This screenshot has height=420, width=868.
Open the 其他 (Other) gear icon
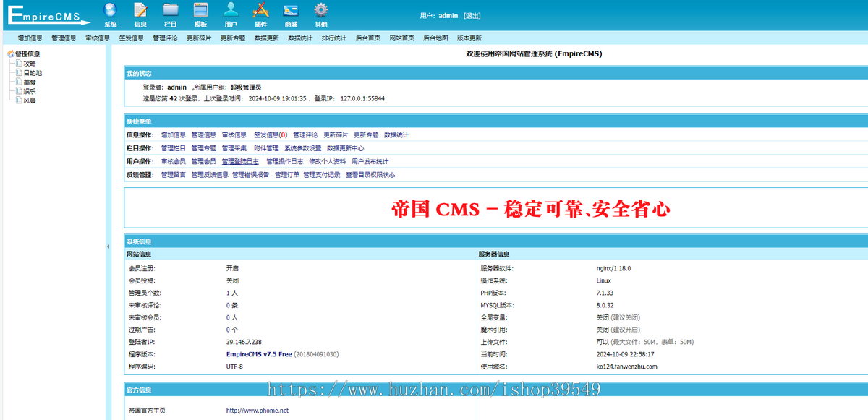pyautogui.click(x=320, y=10)
